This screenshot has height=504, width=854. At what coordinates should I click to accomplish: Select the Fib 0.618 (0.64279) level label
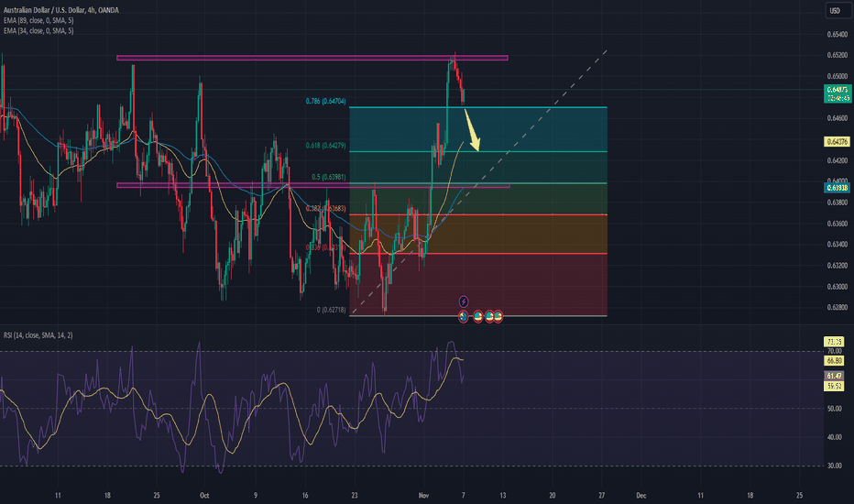click(325, 146)
